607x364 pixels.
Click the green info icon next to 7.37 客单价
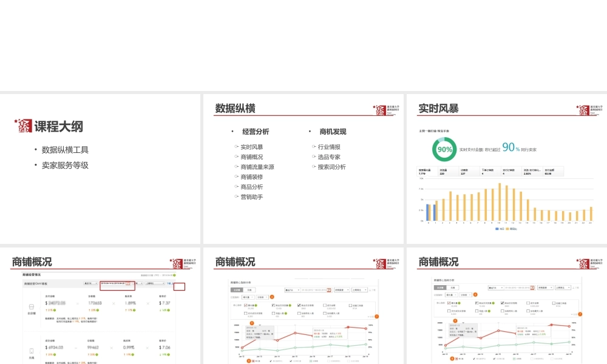pos(168,310)
